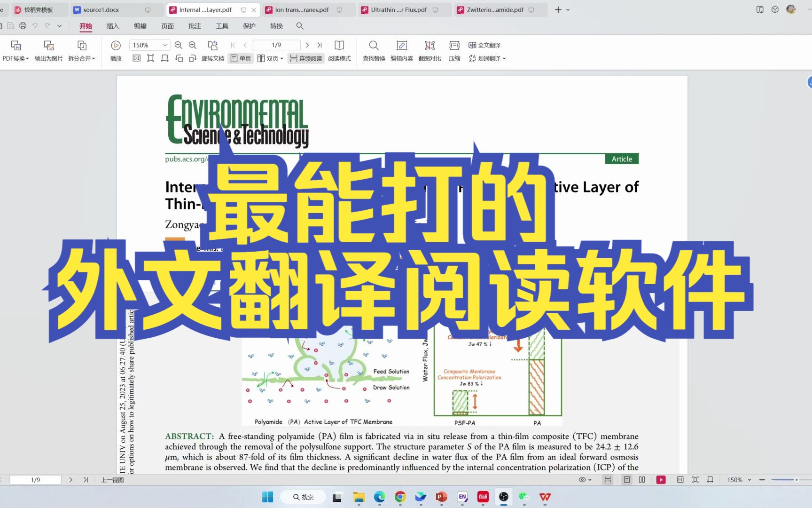
Task: Expand eye mode dropdown arrow in status bar
Action: (590, 480)
